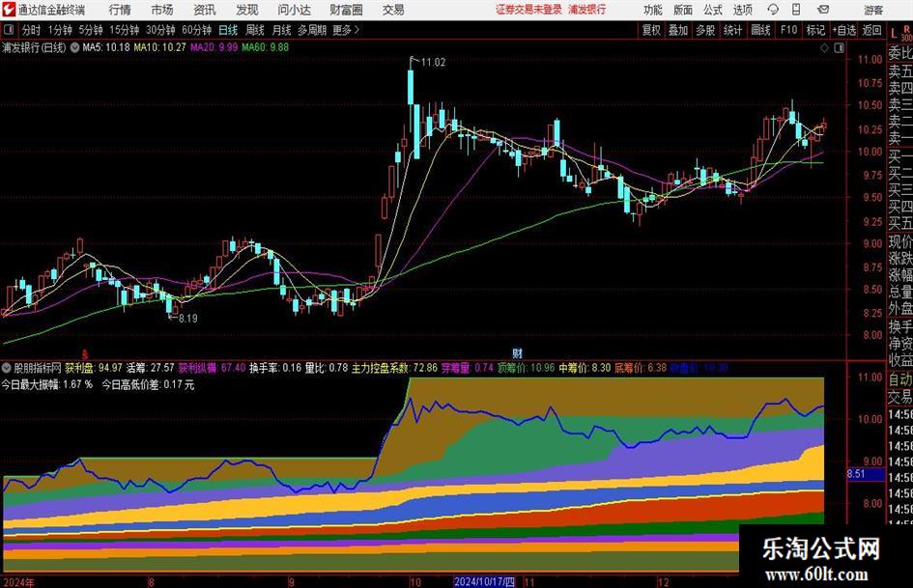Click the MA10: 10.27 indicator value
913x588 pixels.
coord(159,47)
